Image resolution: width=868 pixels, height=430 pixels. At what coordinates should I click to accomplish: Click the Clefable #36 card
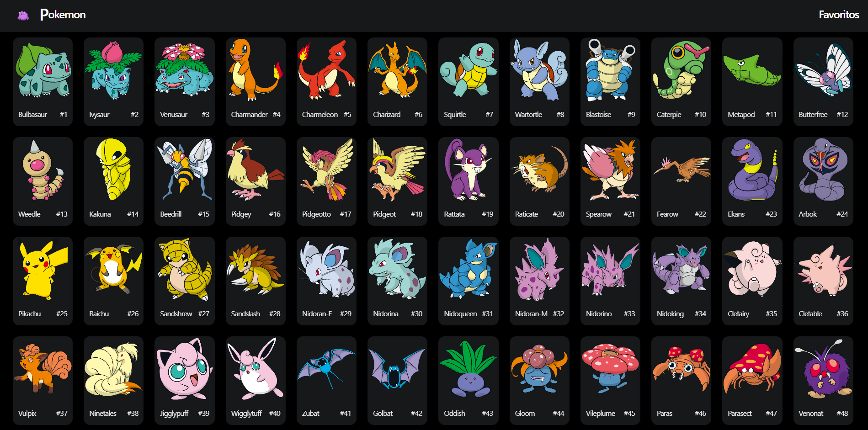823,281
